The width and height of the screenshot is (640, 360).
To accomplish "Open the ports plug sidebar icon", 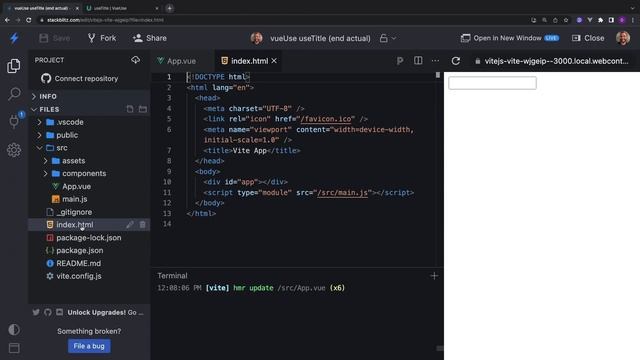I will coord(14,122).
